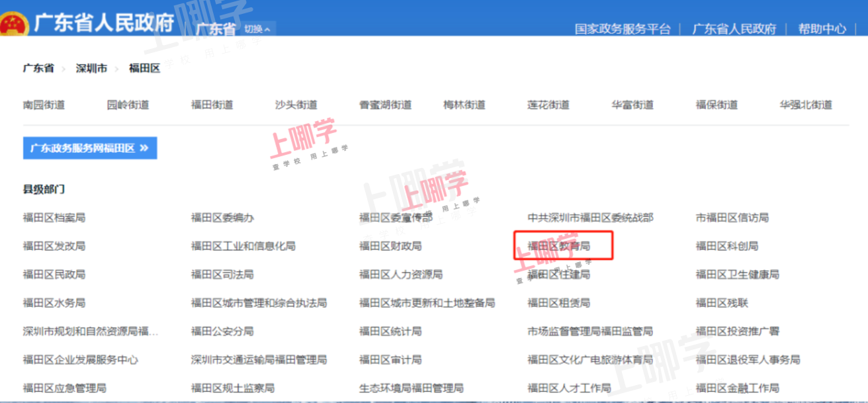Open 福田区应急管理局 department
This screenshot has width=868, height=403.
click(x=64, y=388)
